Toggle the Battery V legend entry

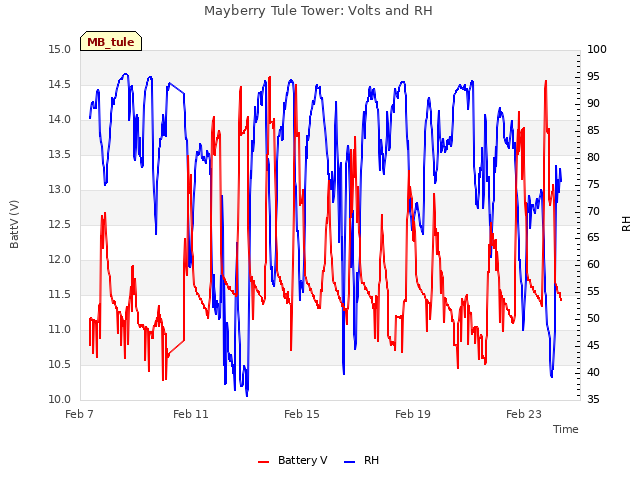click(292, 460)
